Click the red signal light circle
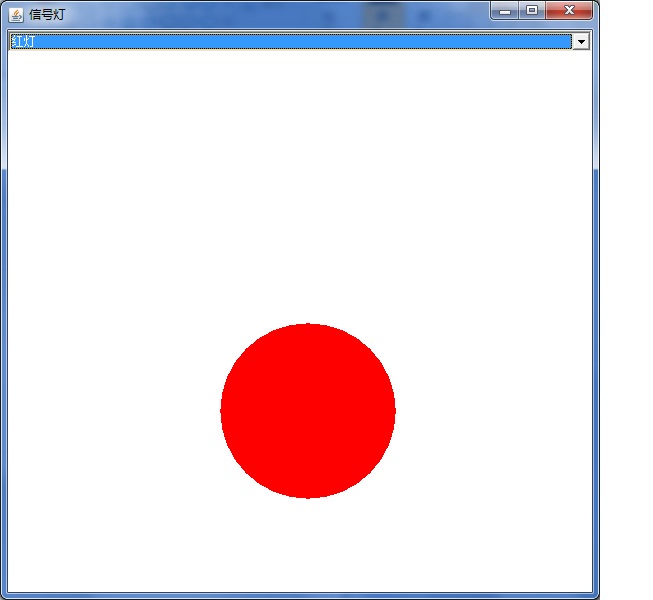The height and width of the screenshot is (600, 653). (308, 411)
